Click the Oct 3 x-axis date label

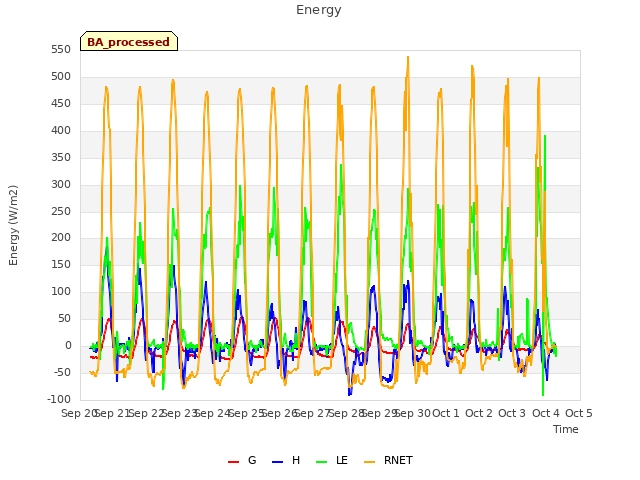click(512, 413)
